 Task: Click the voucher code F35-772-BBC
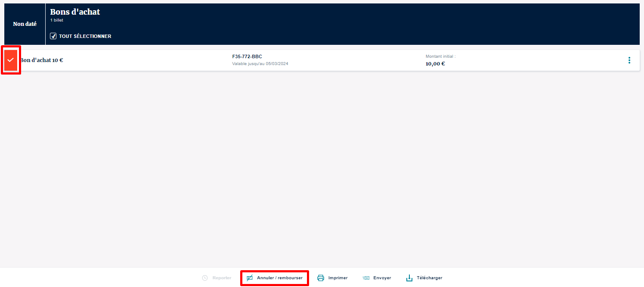click(x=247, y=56)
